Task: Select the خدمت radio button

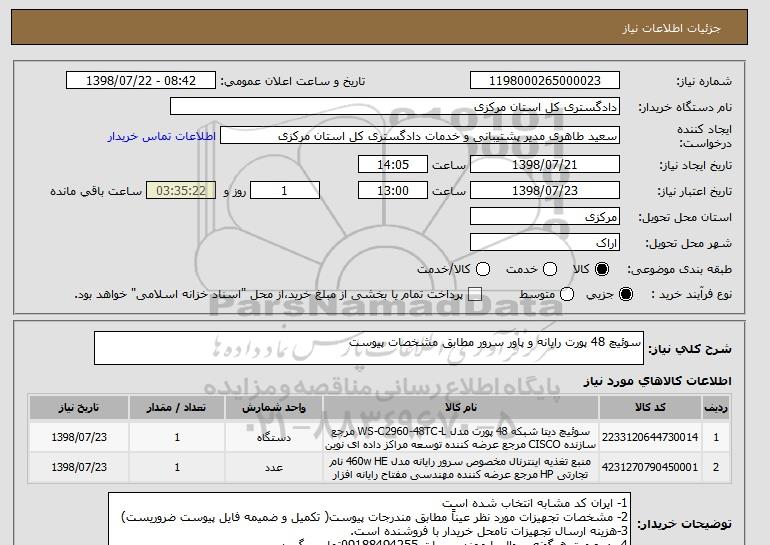Action: [x=550, y=269]
